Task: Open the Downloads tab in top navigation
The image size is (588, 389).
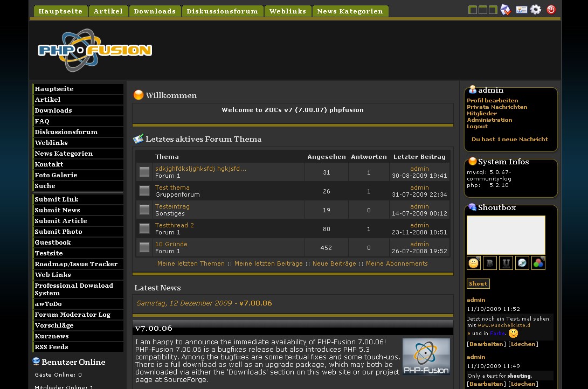Action: (155, 11)
